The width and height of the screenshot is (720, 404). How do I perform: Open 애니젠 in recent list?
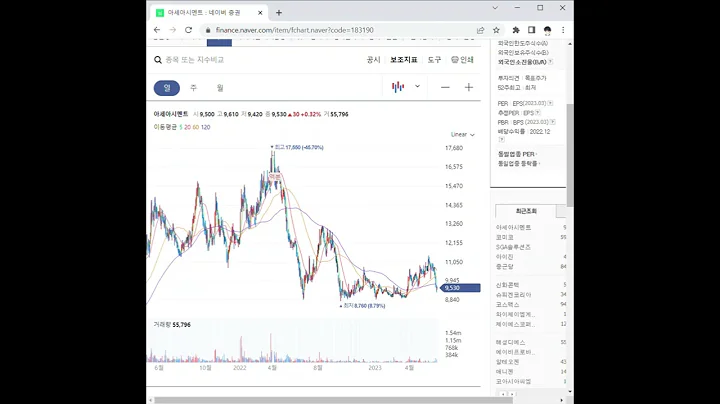504,371
